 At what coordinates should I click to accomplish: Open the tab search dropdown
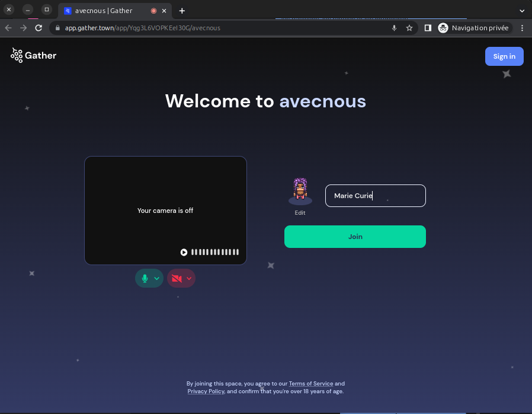coord(522,11)
